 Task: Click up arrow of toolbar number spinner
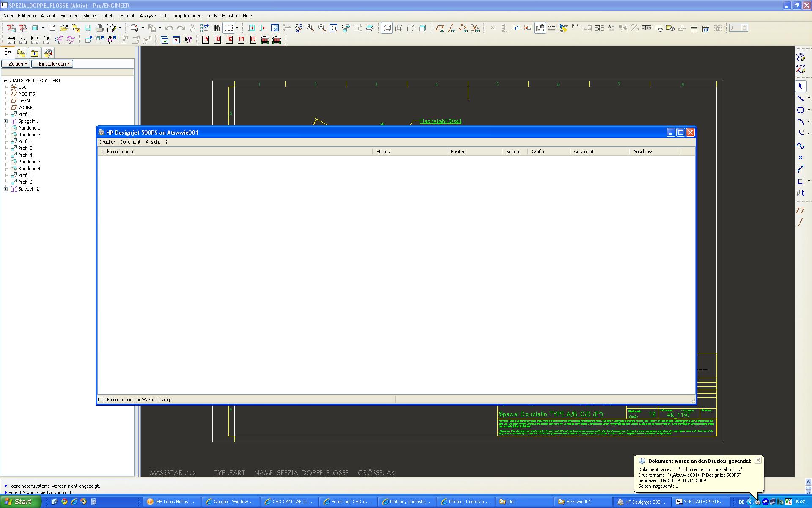click(x=745, y=26)
